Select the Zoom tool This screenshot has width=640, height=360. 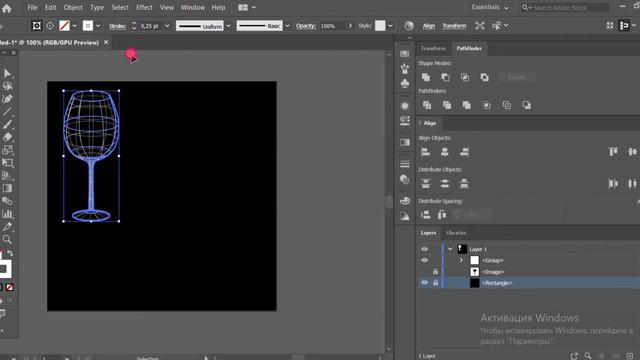click(x=7, y=239)
